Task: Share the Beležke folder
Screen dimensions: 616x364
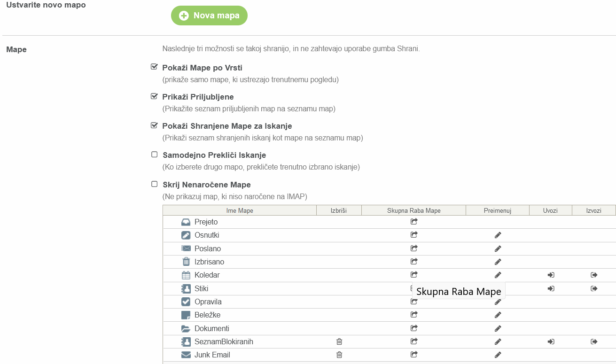Action: click(414, 314)
